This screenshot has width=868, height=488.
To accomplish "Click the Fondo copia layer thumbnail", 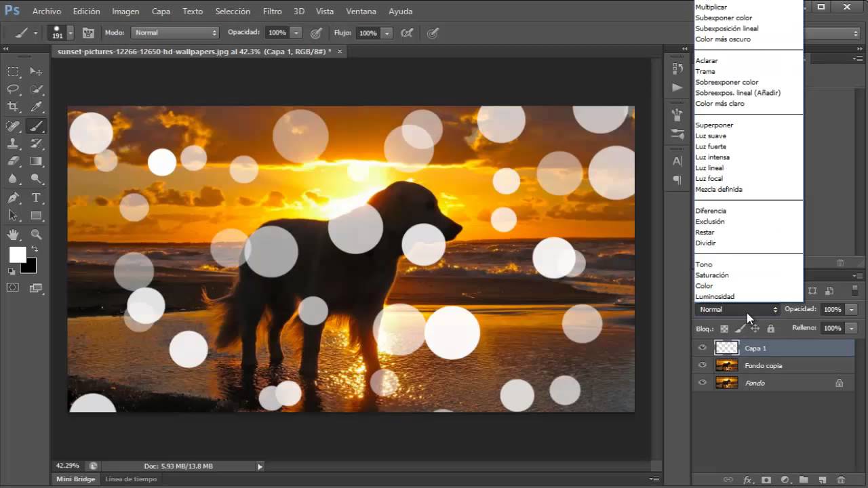I will 726,365.
